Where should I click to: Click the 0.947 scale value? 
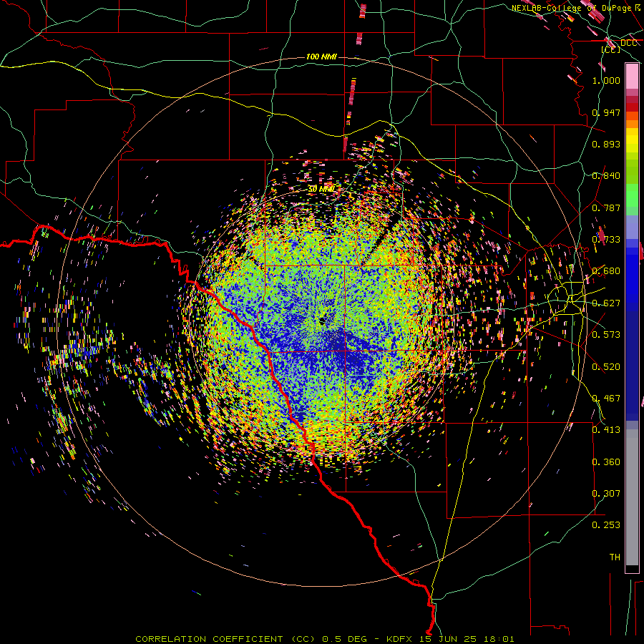[606, 112]
